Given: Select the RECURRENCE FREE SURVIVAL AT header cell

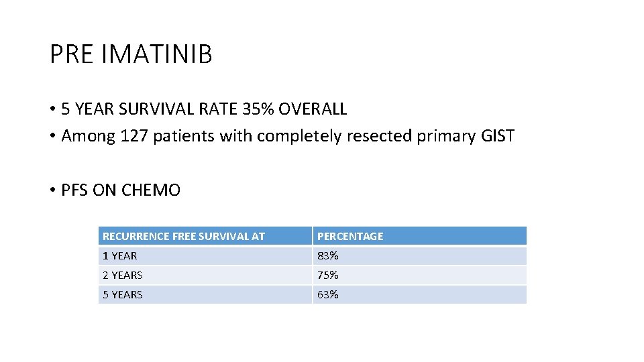Looking at the screenshot, I should pos(205,236).
